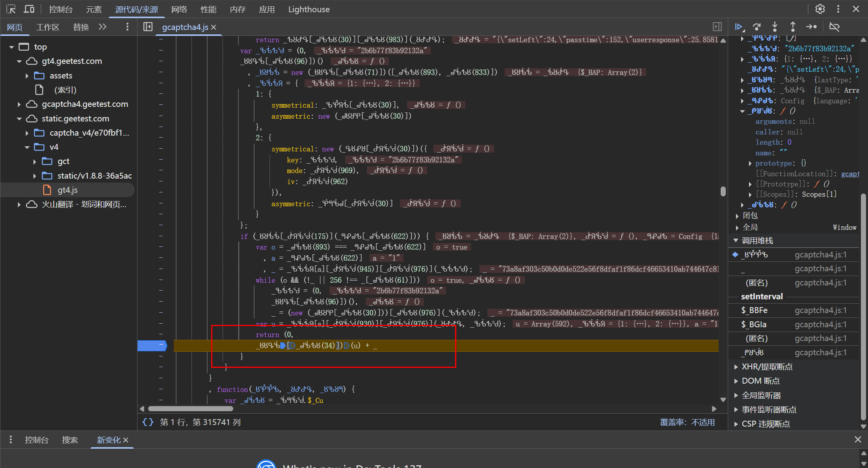868x468 pixels.
Task: Collapse the 调用堆栈 section
Action: (736, 241)
